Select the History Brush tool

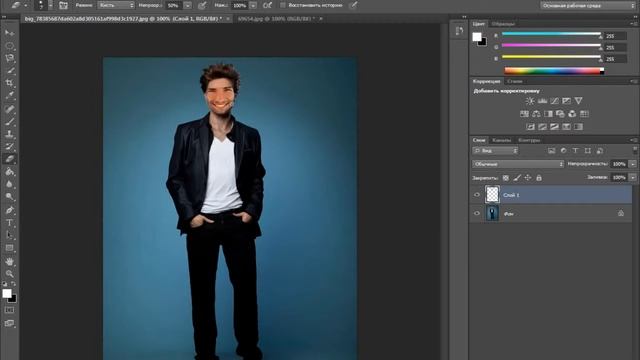pyautogui.click(x=9, y=147)
